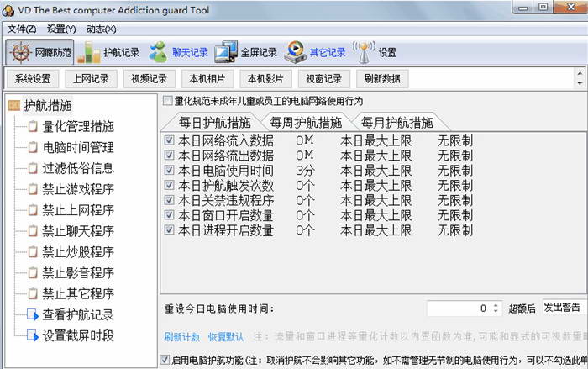Disable 启用电脑护航功能 checkbox
Viewport: 588px width, 369px height.
coord(165,360)
